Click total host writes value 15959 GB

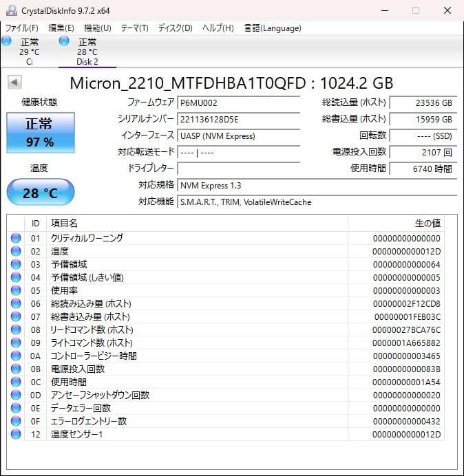tap(423, 119)
